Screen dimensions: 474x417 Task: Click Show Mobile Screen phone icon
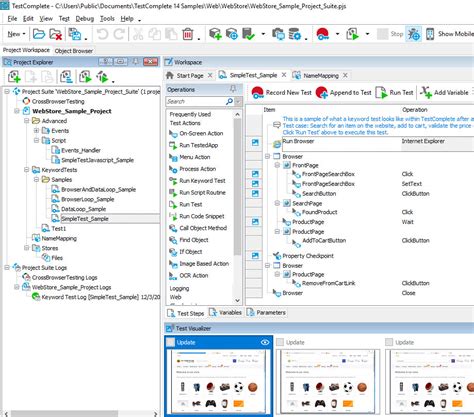(x=430, y=34)
